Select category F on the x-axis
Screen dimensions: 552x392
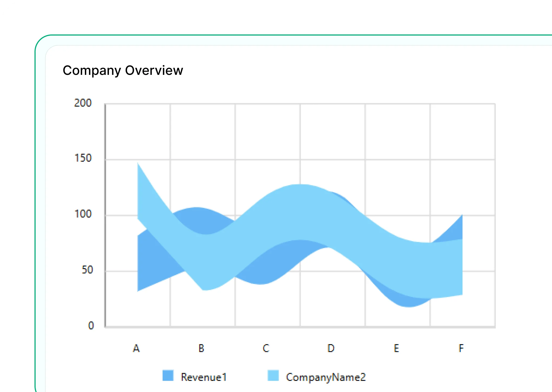461,348
